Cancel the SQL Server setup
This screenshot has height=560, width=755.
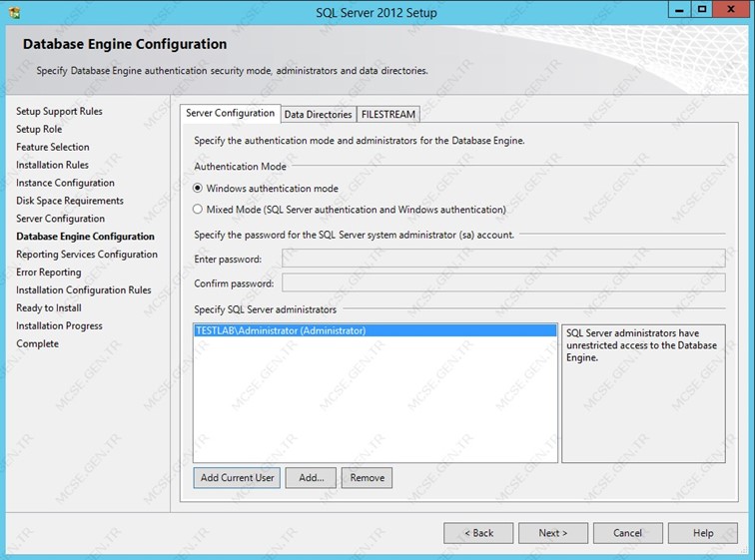point(628,533)
